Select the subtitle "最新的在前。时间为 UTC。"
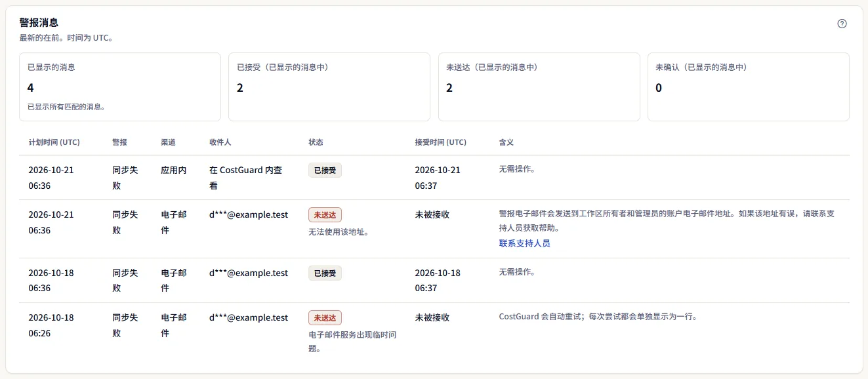This screenshot has width=868, height=379. (x=66, y=38)
